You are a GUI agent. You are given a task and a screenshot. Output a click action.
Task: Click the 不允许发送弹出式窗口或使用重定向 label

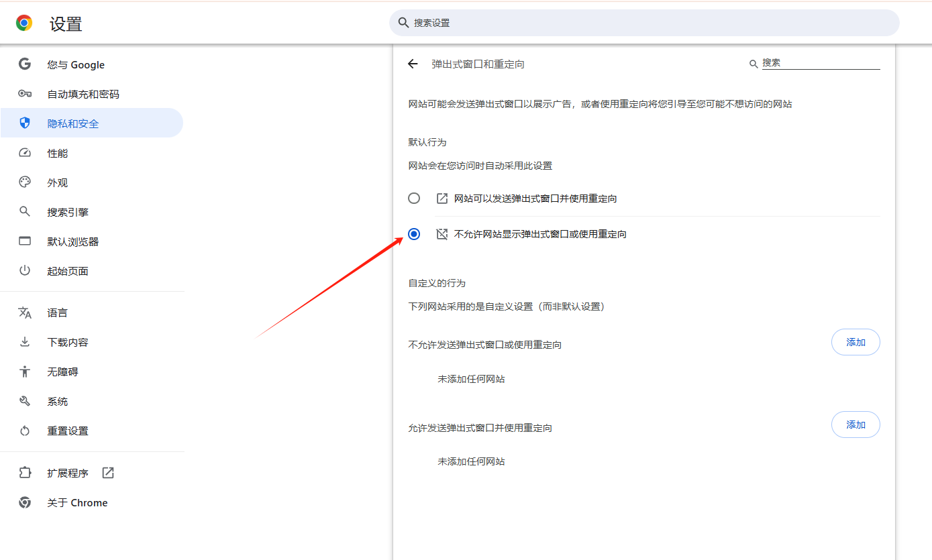click(x=485, y=345)
